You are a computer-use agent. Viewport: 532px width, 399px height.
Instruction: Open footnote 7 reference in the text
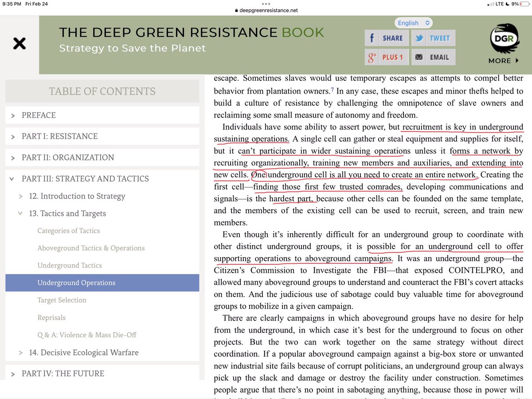click(x=332, y=90)
